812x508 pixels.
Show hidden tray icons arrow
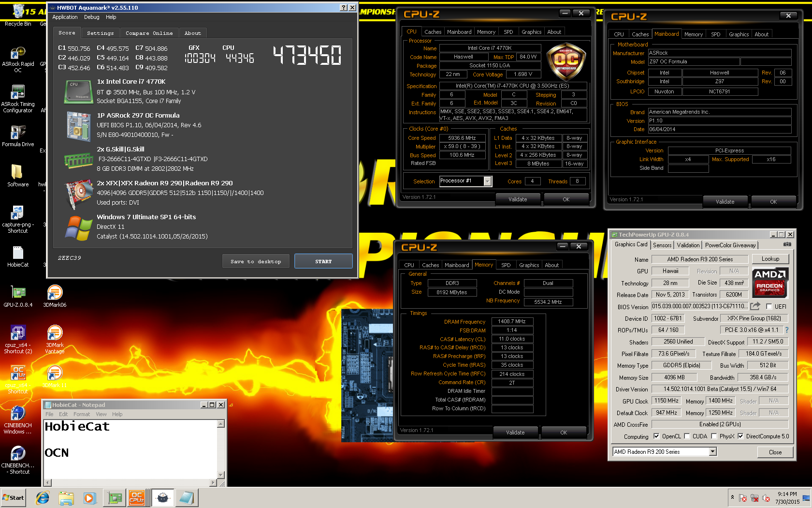732,497
